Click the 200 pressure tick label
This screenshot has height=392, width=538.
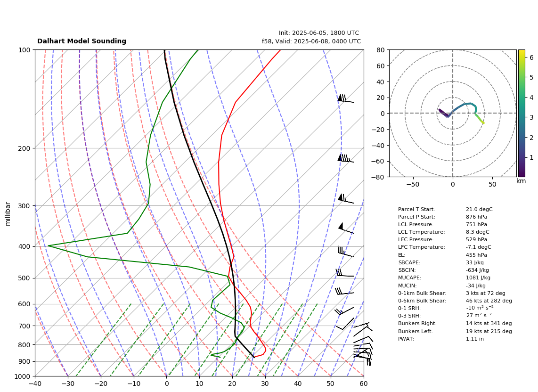point(24,148)
